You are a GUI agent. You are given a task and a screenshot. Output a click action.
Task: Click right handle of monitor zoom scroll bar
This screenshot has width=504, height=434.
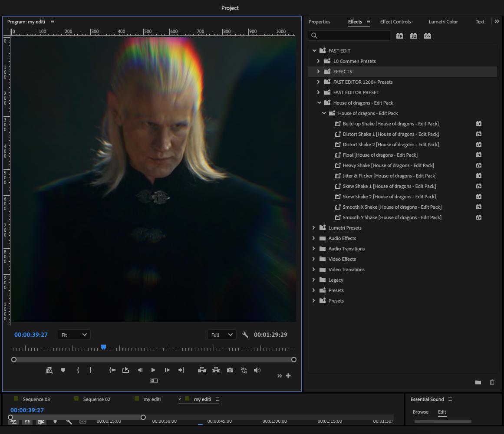(x=294, y=359)
